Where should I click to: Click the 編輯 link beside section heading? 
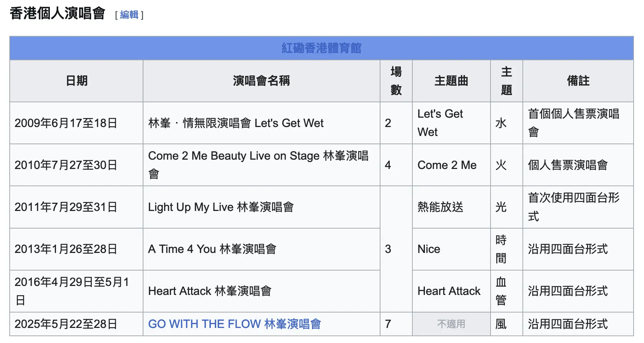tap(129, 15)
